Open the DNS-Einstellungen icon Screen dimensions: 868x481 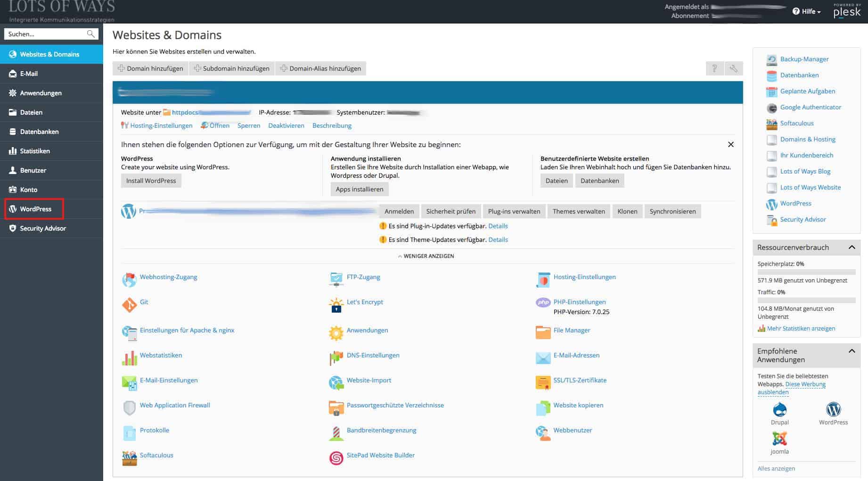coord(336,358)
